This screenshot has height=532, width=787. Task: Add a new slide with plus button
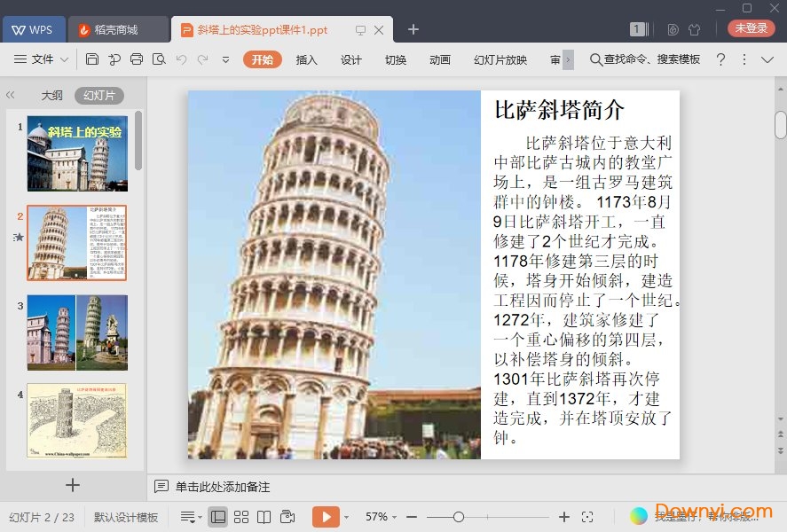[x=73, y=485]
